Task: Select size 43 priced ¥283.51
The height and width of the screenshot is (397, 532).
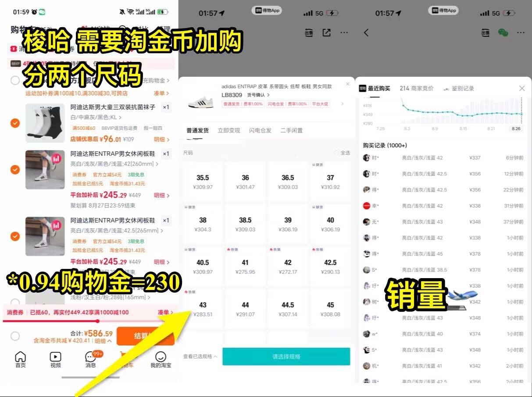Action: tap(203, 309)
